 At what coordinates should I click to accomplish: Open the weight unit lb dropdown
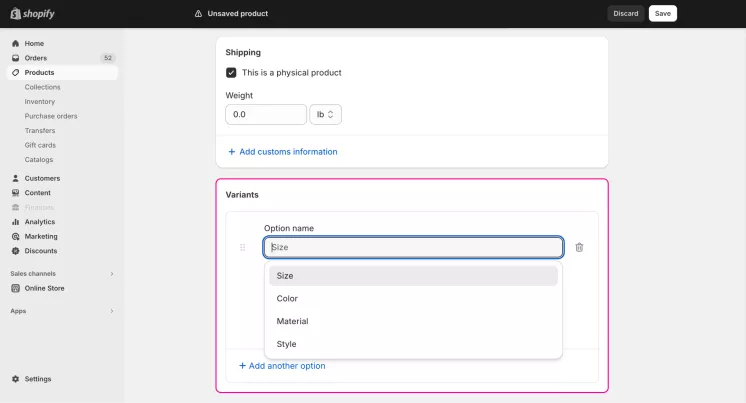pos(326,115)
